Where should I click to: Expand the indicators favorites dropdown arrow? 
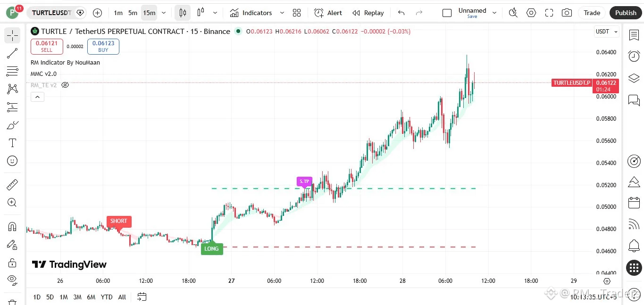282,13
